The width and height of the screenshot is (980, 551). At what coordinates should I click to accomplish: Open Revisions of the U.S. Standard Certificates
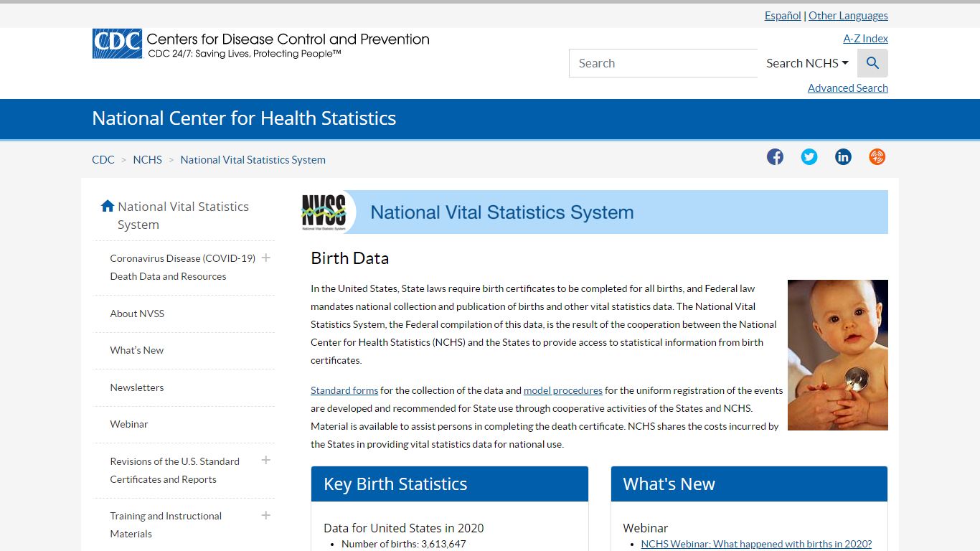175,470
